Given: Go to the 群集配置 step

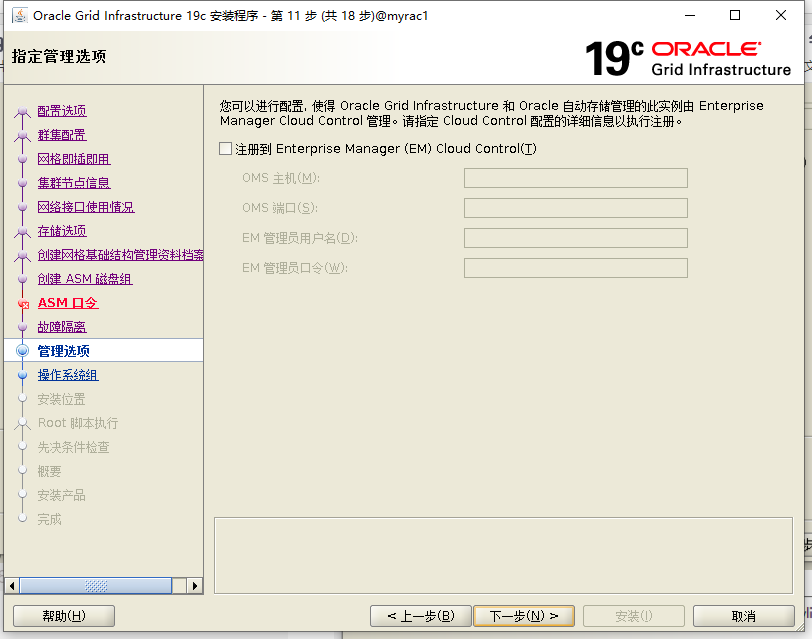Looking at the screenshot, I should click(x=62, y=135).
